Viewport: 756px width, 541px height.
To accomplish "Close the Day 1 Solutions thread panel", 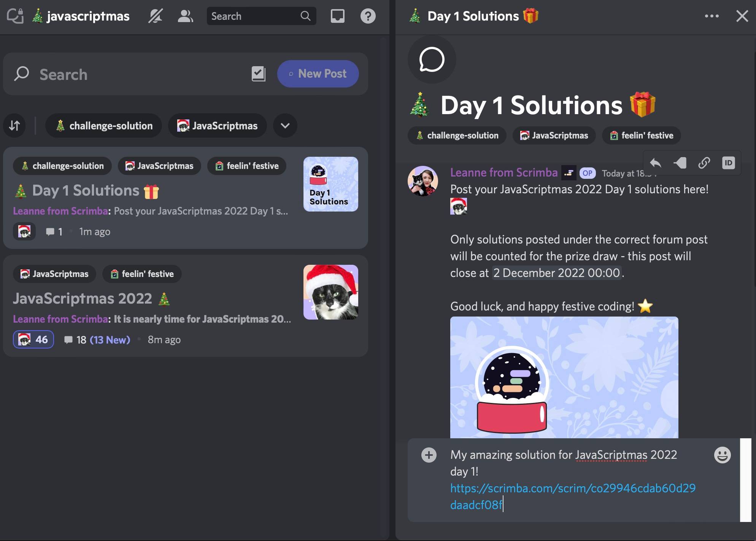I will coord(742,16).
